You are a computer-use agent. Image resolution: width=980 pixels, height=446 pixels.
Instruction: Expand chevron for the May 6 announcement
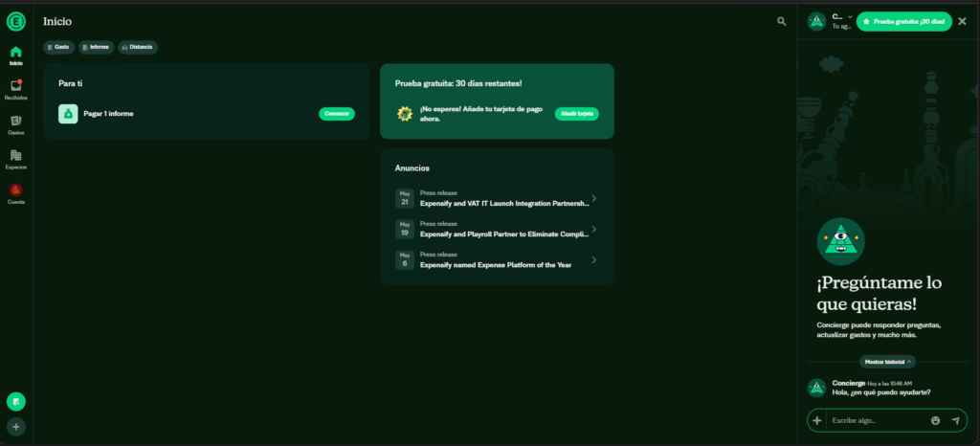tap(593, 260)
